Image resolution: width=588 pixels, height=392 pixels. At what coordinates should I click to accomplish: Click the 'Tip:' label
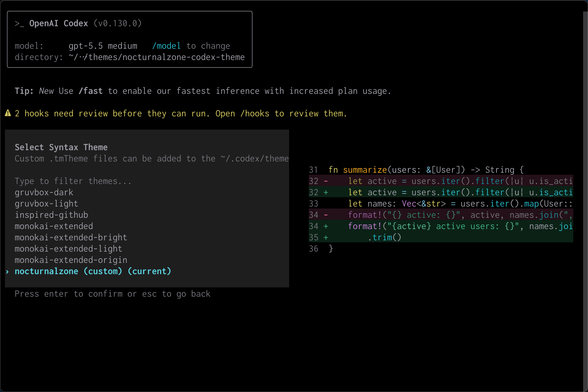coord(24,91)
